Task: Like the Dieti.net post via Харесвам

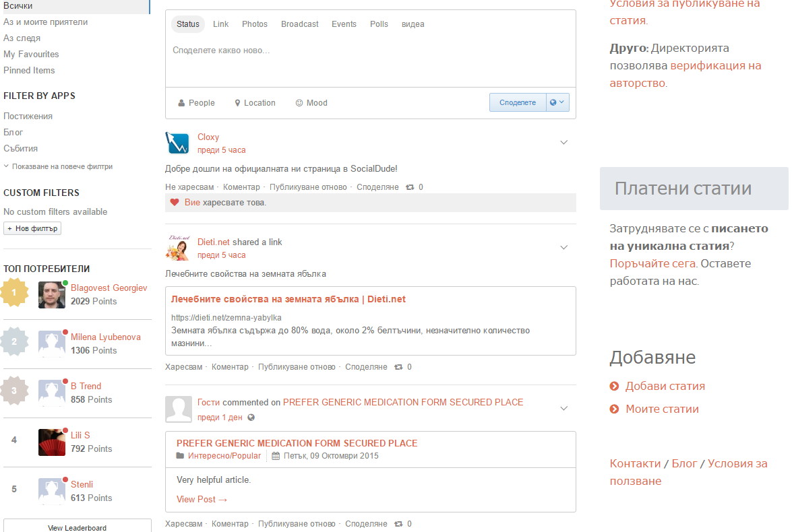Action: 183,367
